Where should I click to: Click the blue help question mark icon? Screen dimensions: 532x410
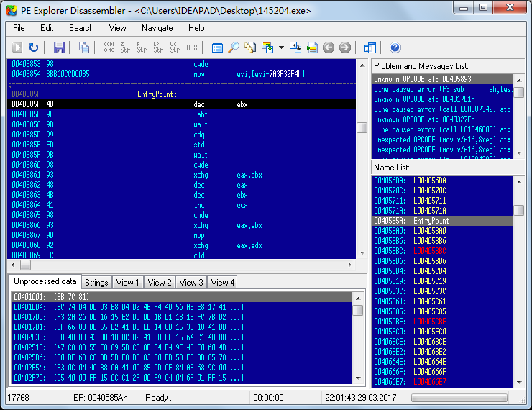(x=395, y=47)
